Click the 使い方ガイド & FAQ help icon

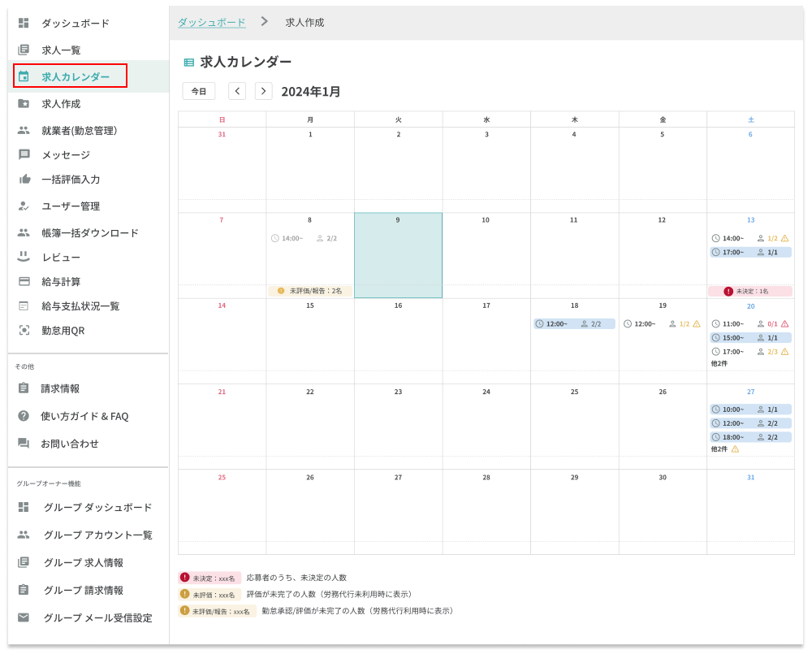point(24,416)
